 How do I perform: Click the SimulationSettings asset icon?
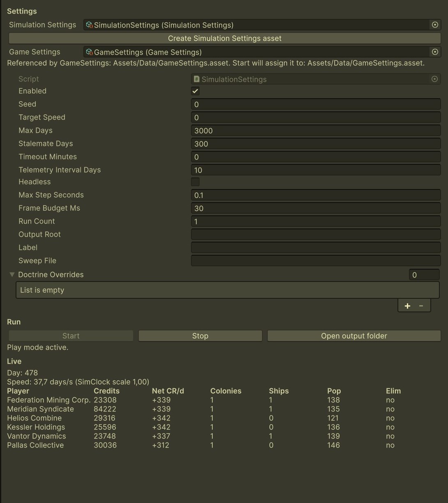pos(90,25)
